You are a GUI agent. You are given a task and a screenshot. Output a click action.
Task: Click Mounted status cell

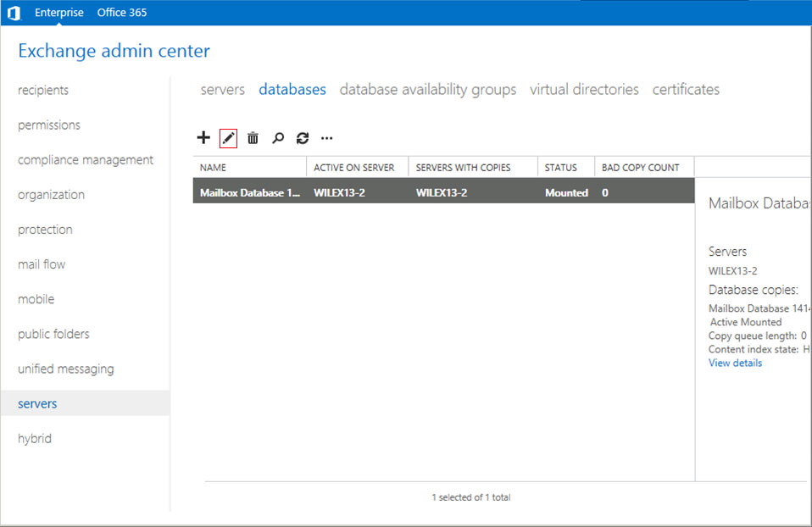pos(566,192)
